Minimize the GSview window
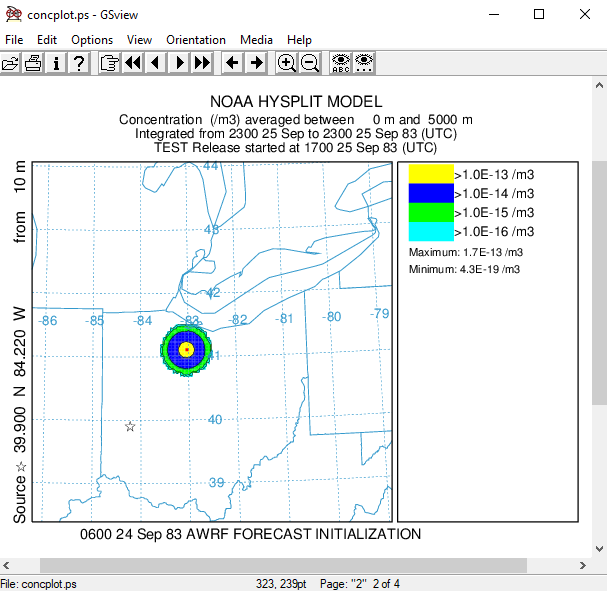607x591 pixels. point(494,14)
